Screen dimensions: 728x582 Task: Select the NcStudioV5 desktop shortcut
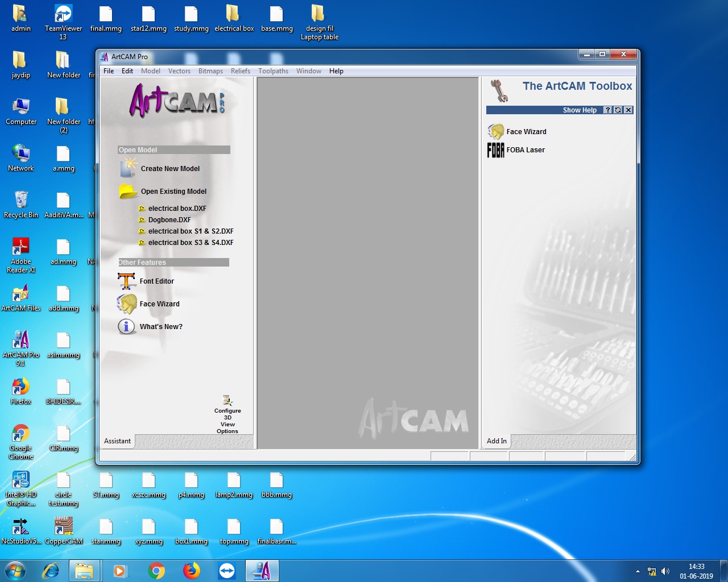21,530
